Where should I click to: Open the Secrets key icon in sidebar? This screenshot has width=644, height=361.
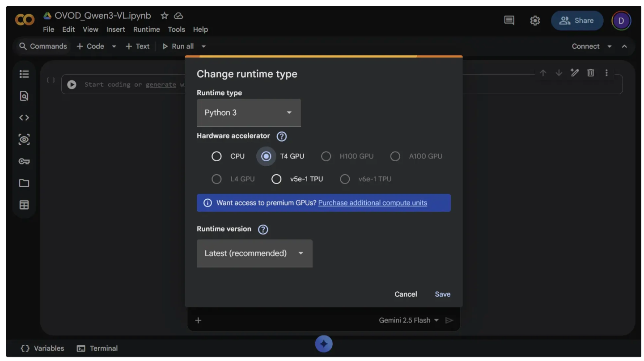[24, 161]
